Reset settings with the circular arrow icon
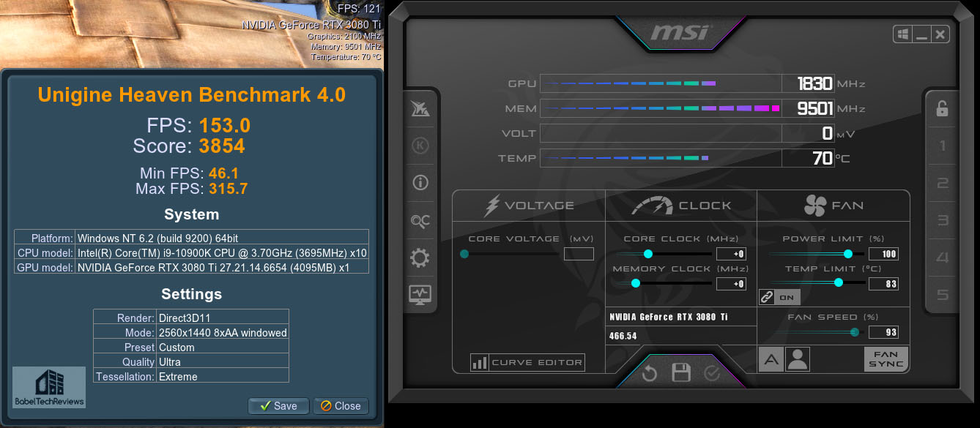980x428 pixels. click(x=649, y=374)
